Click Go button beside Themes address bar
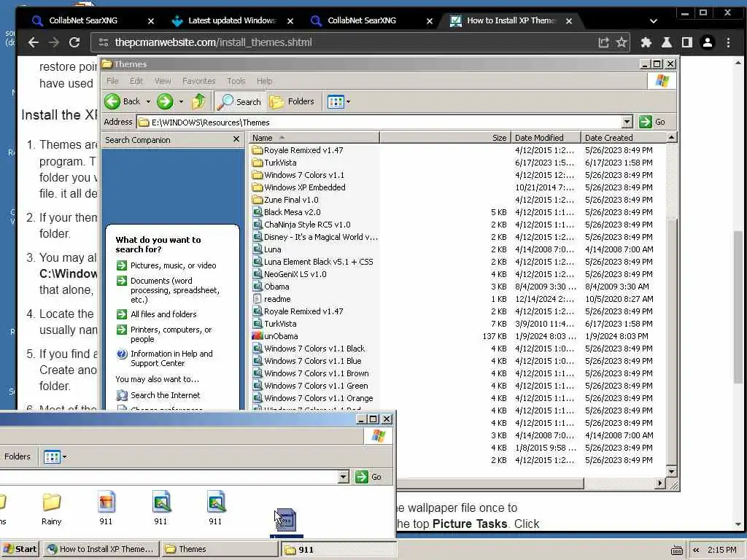 [x=653, y=122]
